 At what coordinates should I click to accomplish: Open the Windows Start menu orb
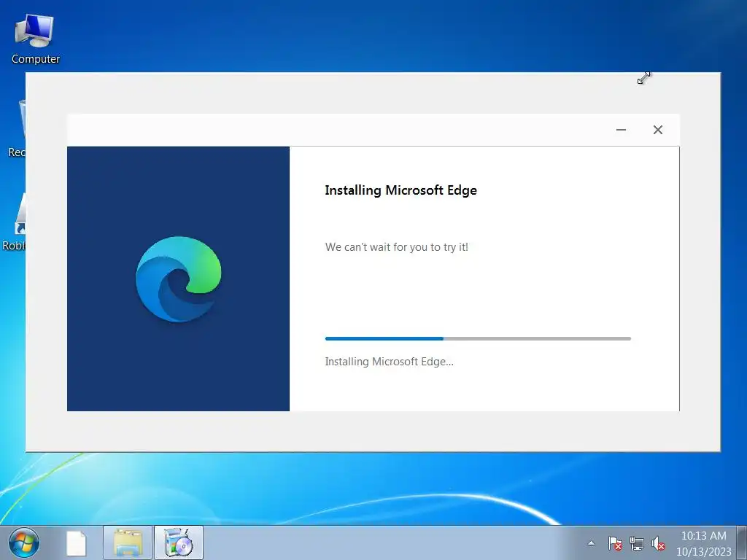tap(24, 542)
